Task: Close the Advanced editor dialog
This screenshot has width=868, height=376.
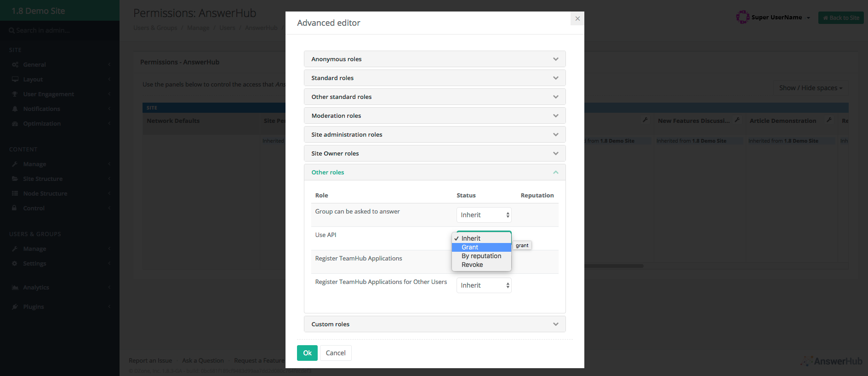Action: [577, 18]
